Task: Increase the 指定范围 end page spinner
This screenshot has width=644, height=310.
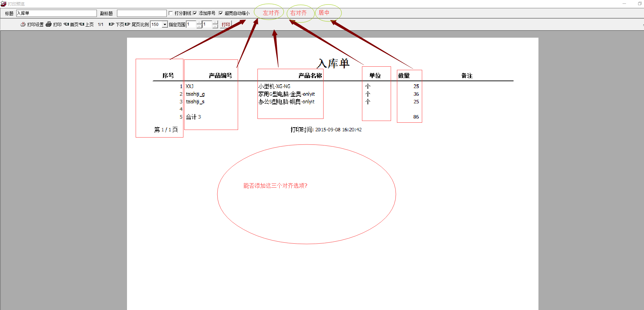Action: coord(215,22)
